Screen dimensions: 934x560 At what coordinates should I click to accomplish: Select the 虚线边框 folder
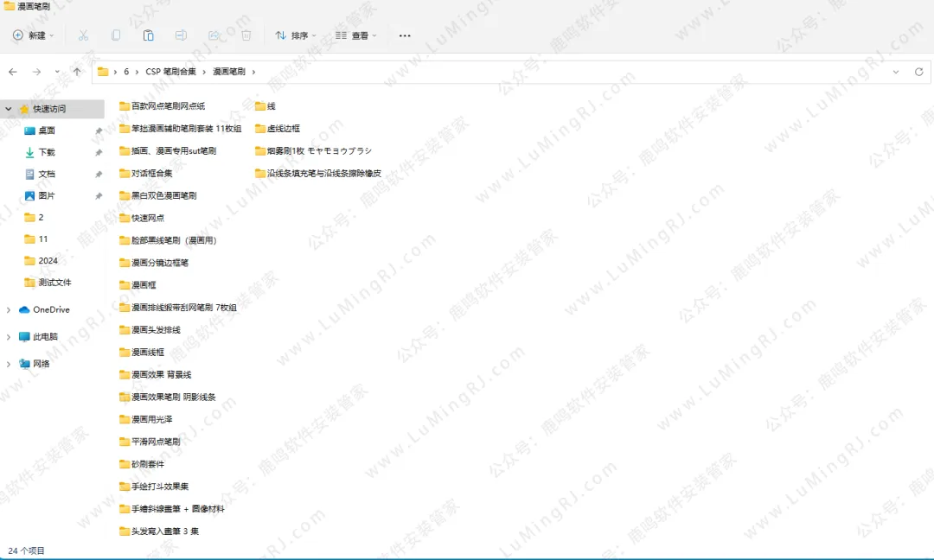click(283, 128)
